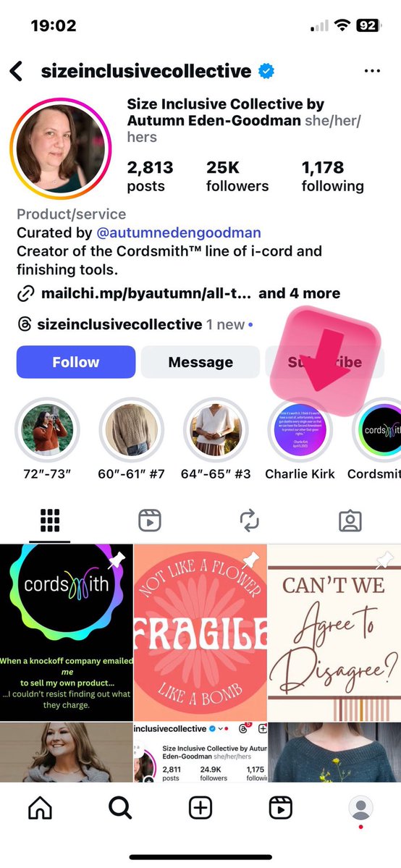401x868 pixels.
Task: Tap the create new post plus icon
Action: [x=200, y=808]
